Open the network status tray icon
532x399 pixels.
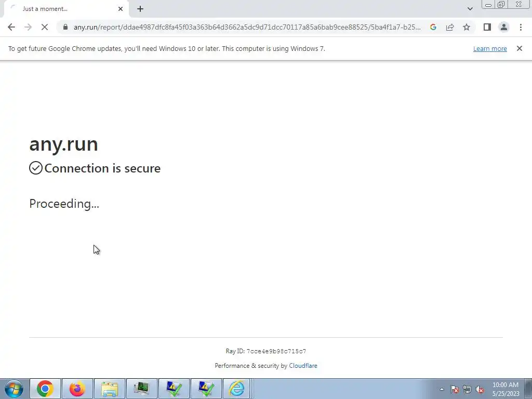point(467,390)
